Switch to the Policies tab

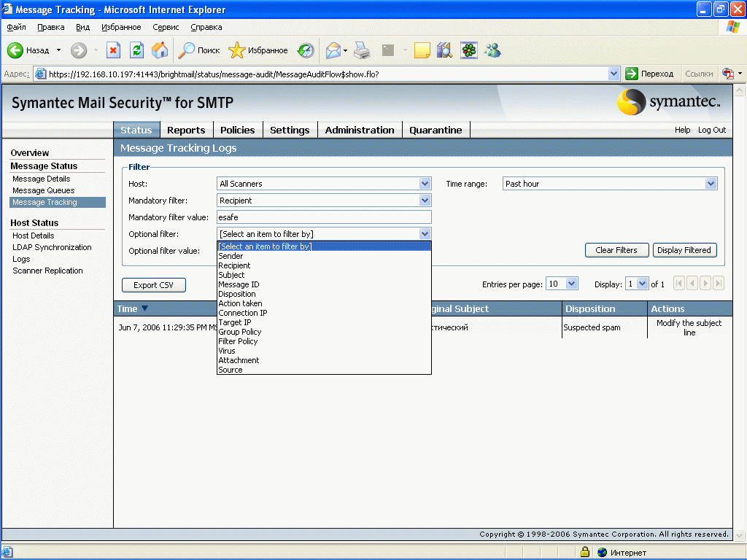point(237,130)
